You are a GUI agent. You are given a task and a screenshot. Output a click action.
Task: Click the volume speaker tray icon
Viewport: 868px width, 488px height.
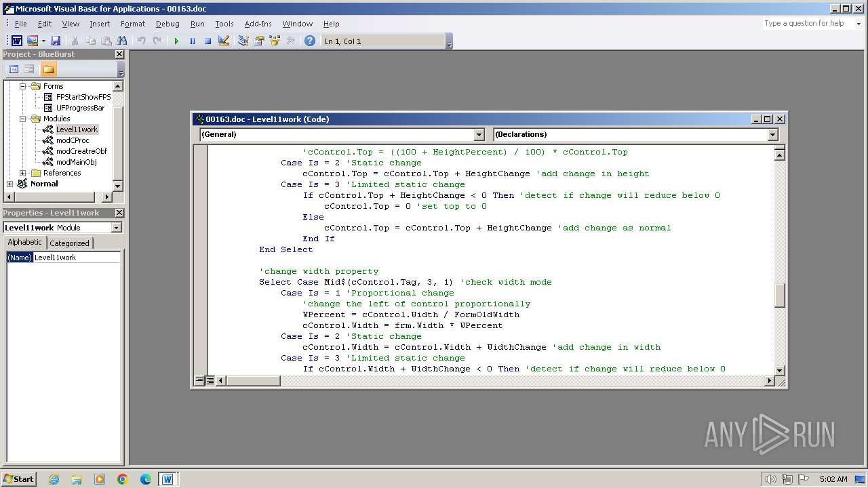pyautogui.click(x=770, y=479)
